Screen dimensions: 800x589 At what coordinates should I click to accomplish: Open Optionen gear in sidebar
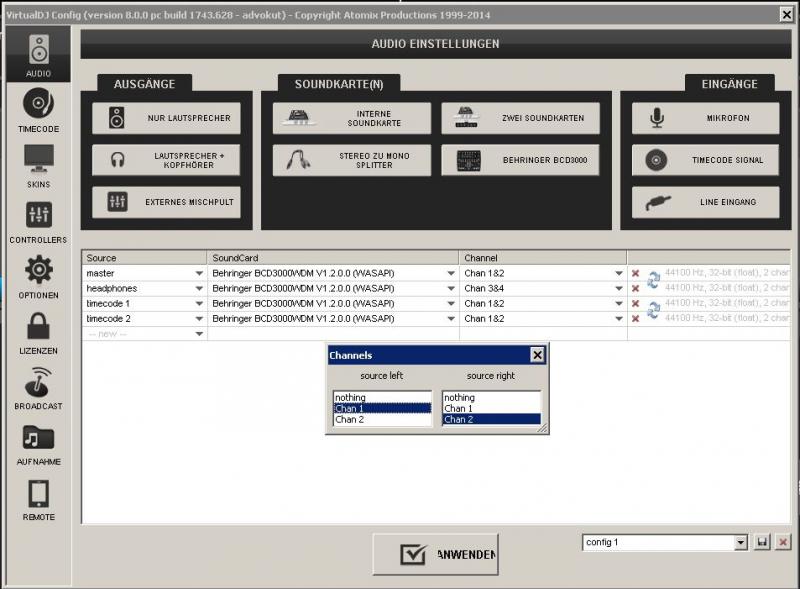click(x=38, y=277)
